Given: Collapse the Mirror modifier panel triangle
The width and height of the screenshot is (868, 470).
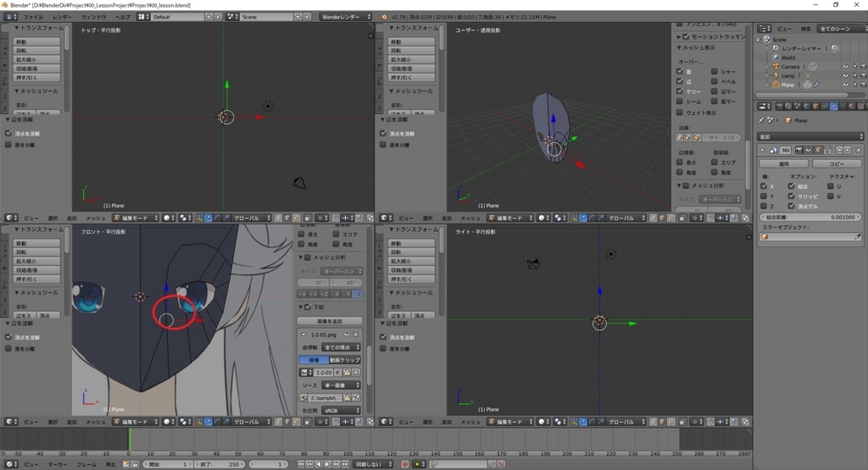Looking at the screenshot, I should coord(762,150).
